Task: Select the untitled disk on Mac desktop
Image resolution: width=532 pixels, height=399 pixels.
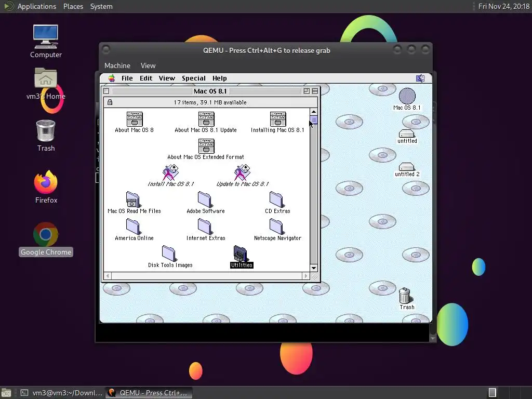Action: pyautogui.click(x=406, y=134)
